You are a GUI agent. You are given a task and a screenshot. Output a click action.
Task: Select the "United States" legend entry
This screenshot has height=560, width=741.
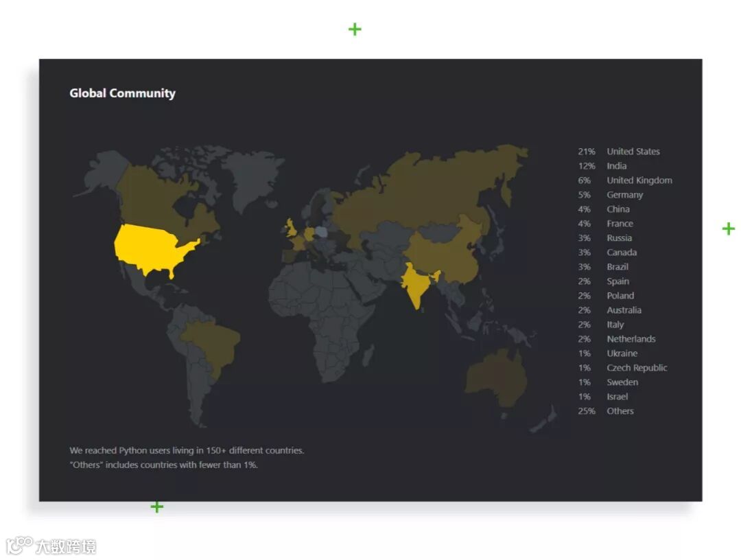633,151
